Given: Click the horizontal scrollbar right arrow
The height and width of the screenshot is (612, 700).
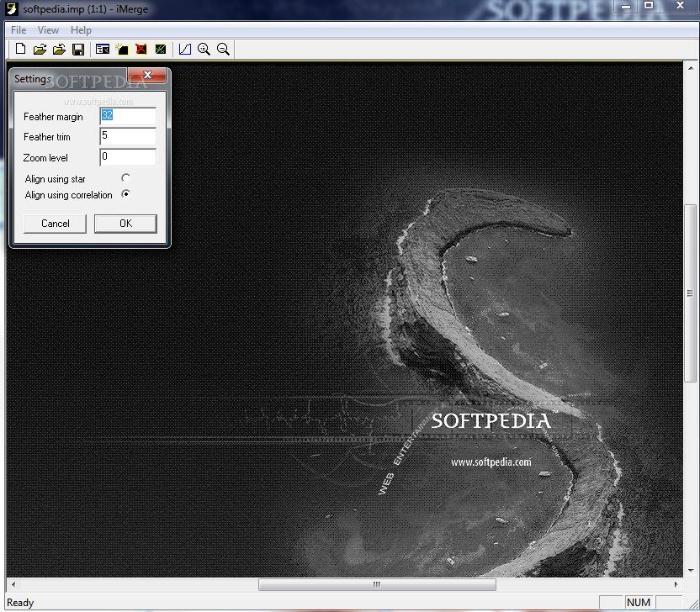Looking at the screenshot, I should point(676,584).
